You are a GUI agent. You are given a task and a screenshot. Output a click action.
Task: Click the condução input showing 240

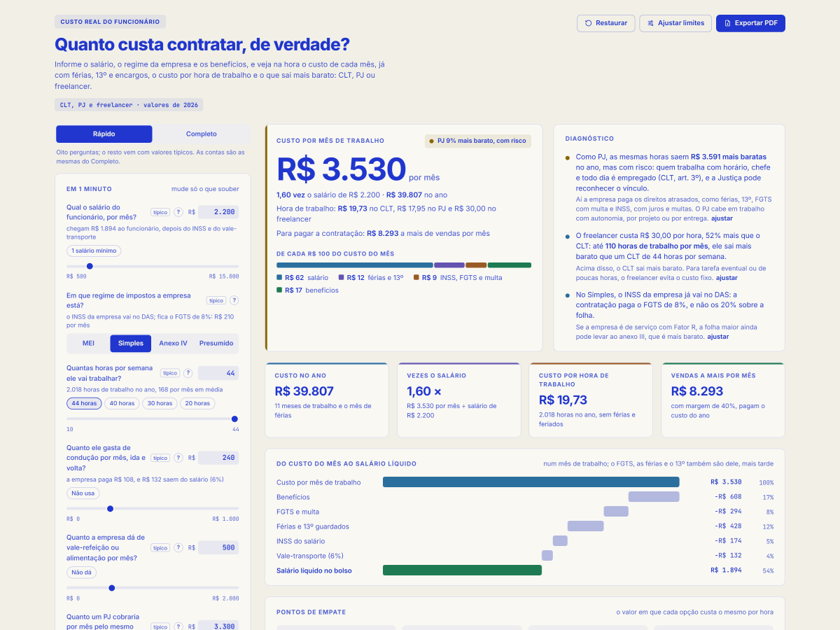pos(218,458)
